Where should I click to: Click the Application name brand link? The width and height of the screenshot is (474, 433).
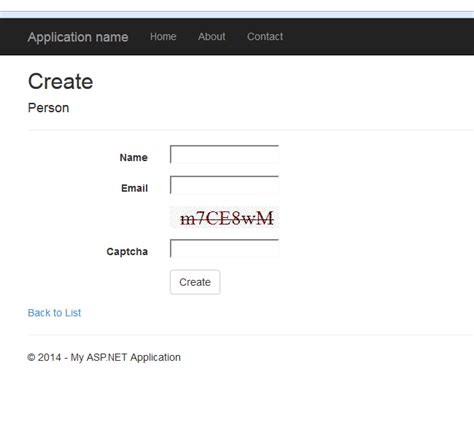(x=78, y=37)
